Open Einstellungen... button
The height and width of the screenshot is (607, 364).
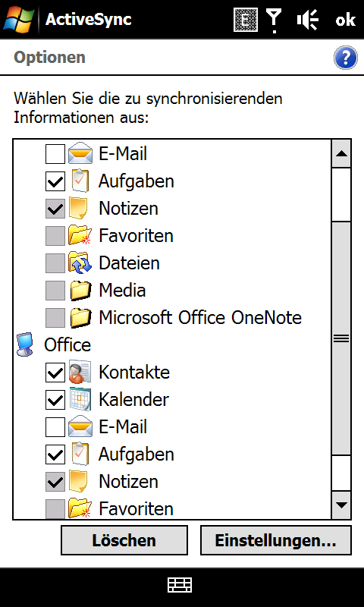pos(276,540)
